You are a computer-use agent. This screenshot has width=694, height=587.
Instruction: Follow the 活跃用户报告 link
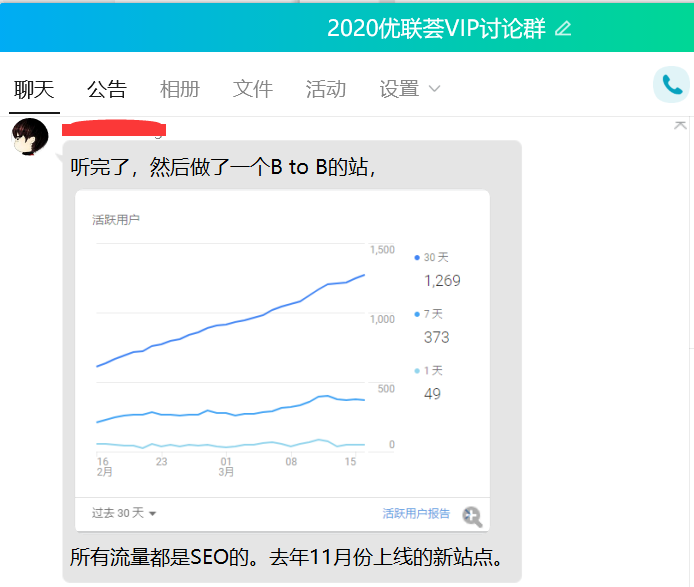[x=416, y=513]
